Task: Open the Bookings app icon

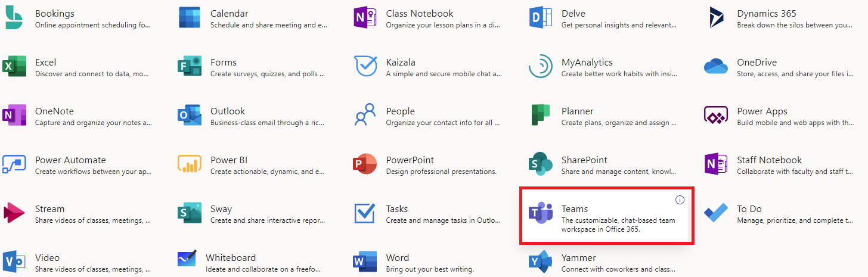Action: 14,18
